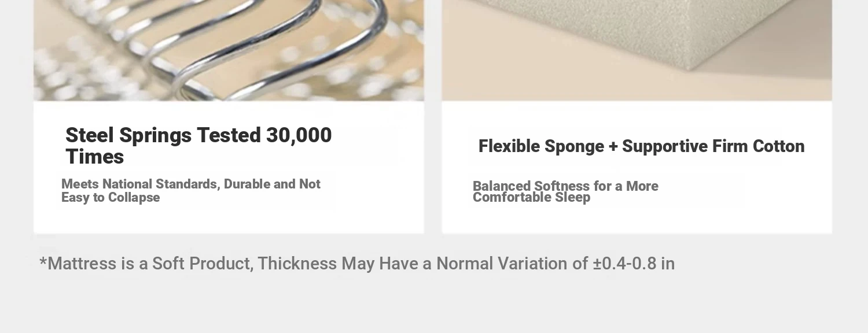Click the Comfortable Sleep text line
Viewport: 868px width, 333px height.
pyautogui.click(x=531, y=198)
